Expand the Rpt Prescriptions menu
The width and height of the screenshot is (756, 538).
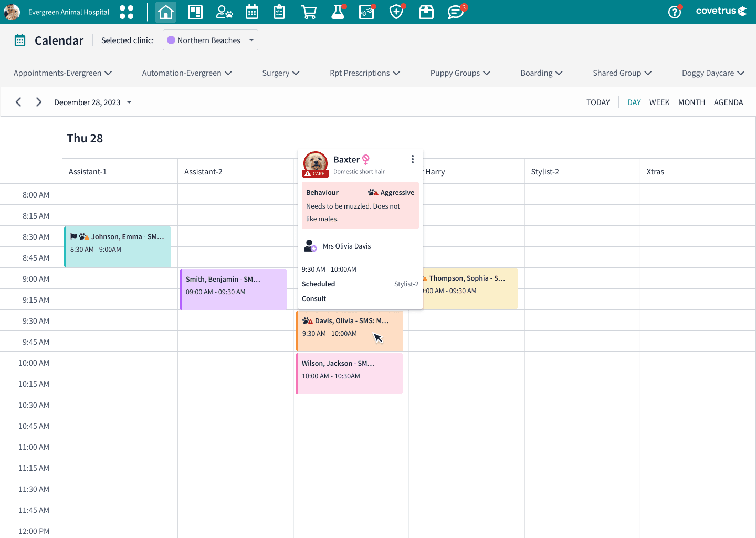[x=365, y=73]
